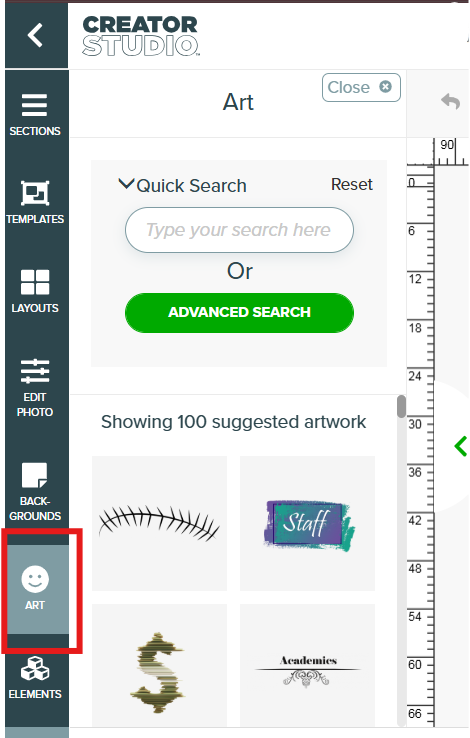Click the artwork list scrollbar handle
The height and width of the screenshot is (738, 470).
coord(401,407)
